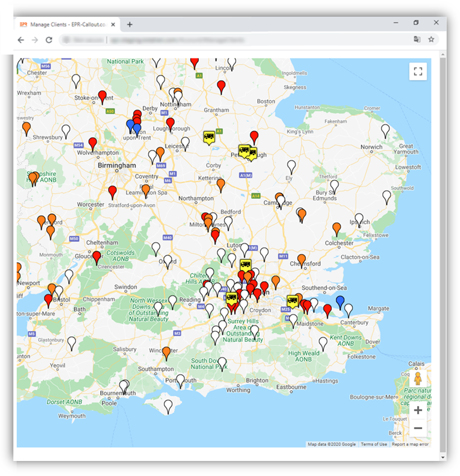Zoom out the map with minus button
The height and width of the screenshot is (476, 460).
coord(418,428)
